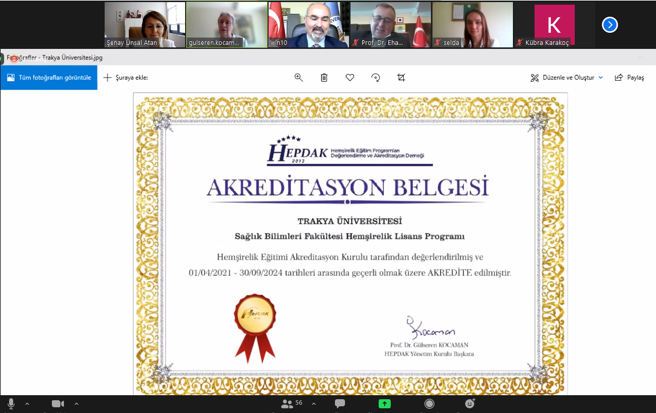Toggle the video camera on or off
Screen dimensions: 656x413
tap(57, 404)
